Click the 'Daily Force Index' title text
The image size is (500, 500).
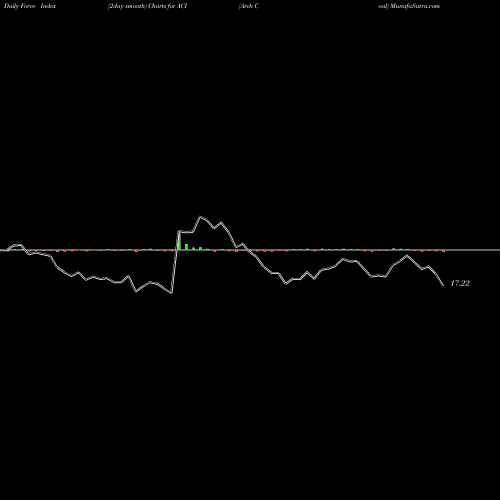point(30,6)
